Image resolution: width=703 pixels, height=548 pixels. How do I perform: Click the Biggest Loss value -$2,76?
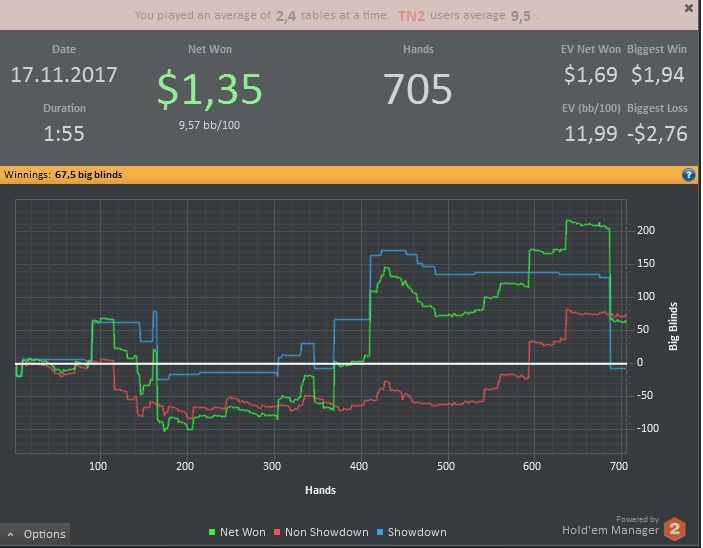[x=657, y=134]
